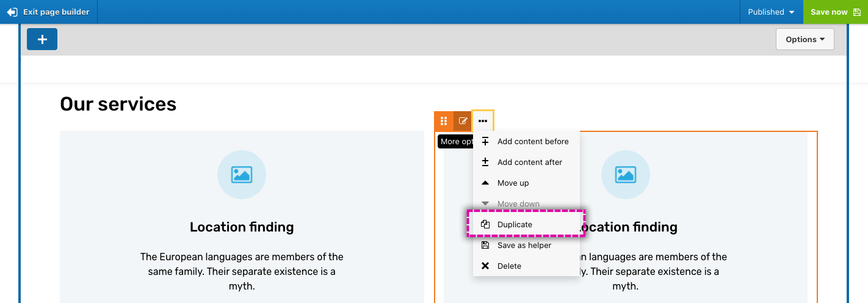Click the blue plus add button
This screenshot has height=303, width=868.
pyautogui.click(x=42, y=39)
